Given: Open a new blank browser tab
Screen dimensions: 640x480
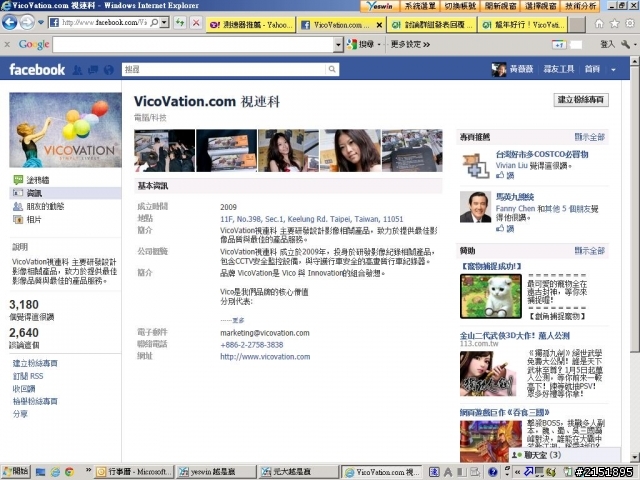Looking at the screenshot, I should (x=577, y=25).
